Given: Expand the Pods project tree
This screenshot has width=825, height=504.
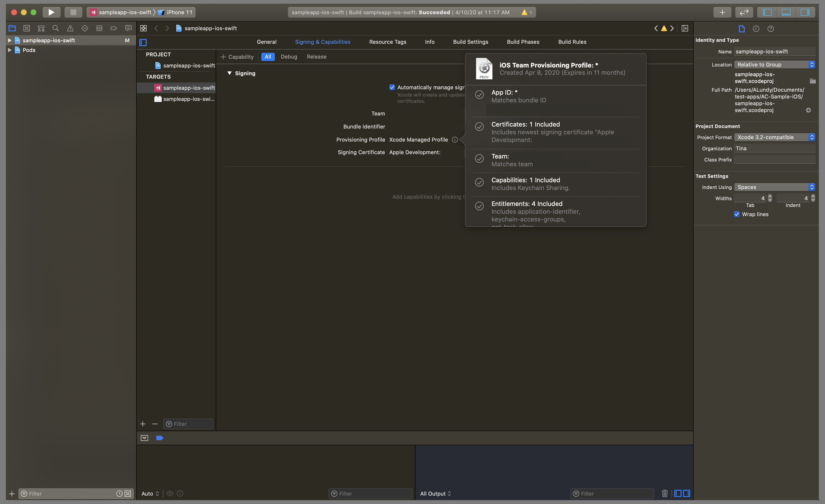Looking at the screenshot, I should click(10, 50).
